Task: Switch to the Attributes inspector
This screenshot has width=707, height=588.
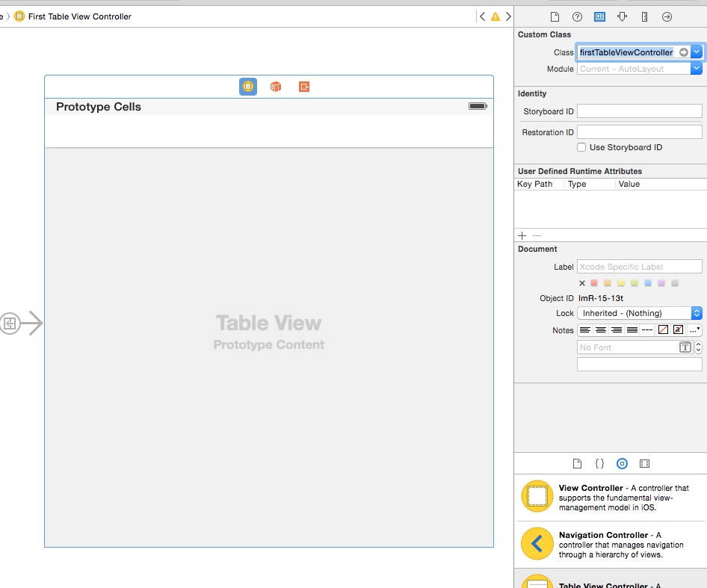Action: click(x=622, y=16)
